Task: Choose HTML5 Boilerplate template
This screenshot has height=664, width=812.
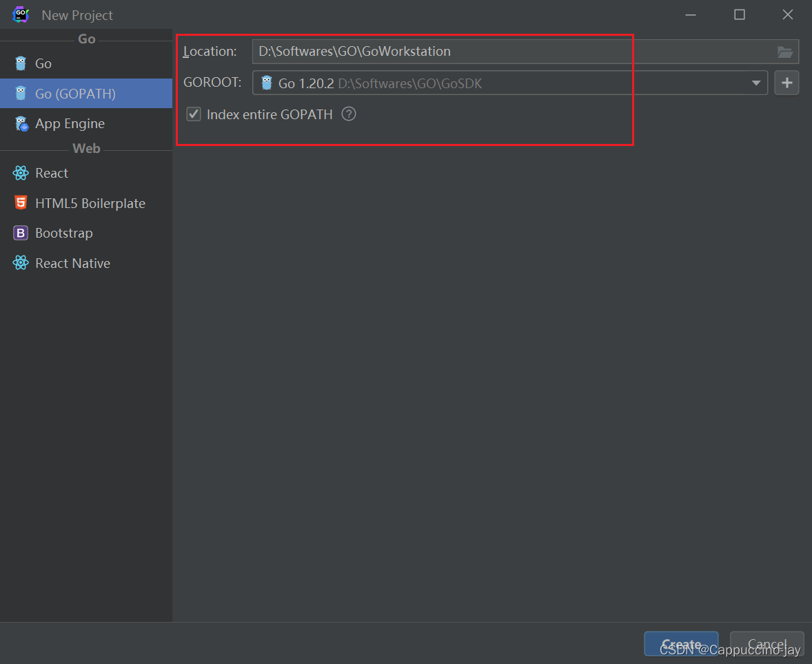Action: pos(86,203)
